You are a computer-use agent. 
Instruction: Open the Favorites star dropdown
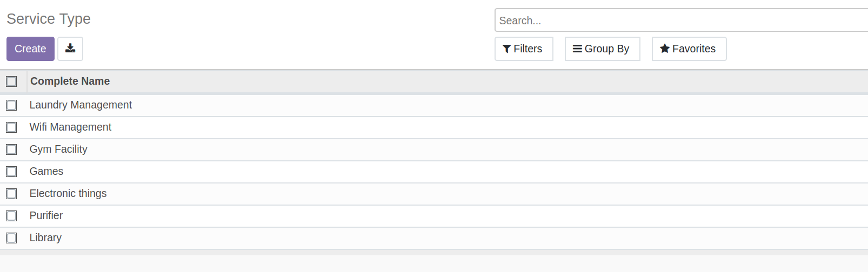pos(689,49)
